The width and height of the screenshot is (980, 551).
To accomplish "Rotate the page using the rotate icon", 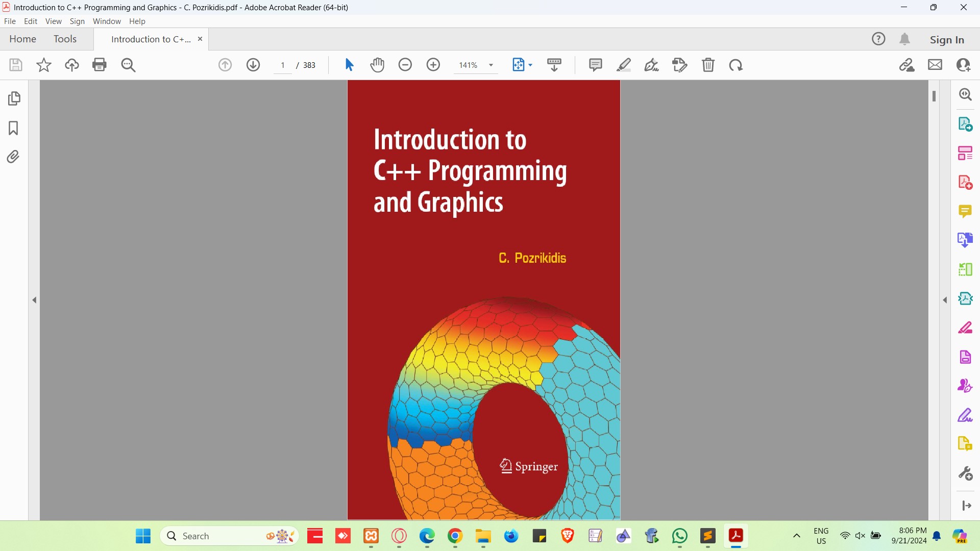I will tap(737, 65).
